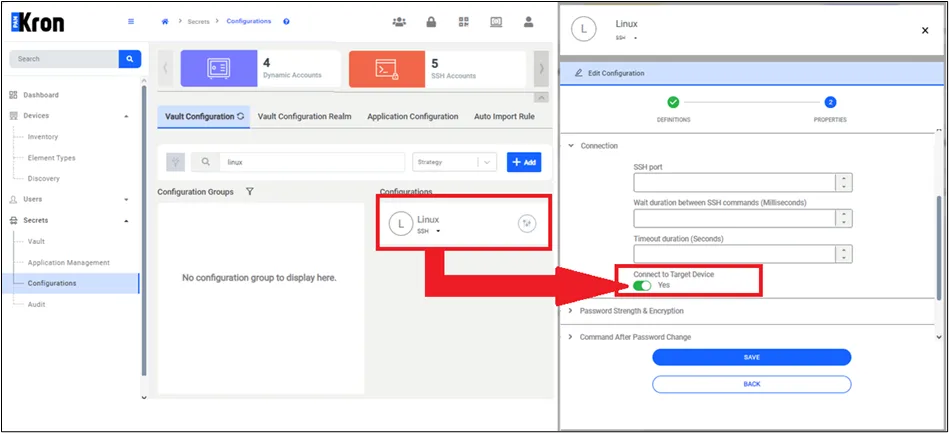Viewport: 949px width, 433px height.
Task: Click the user profile icon
Action: coord(528,22)
